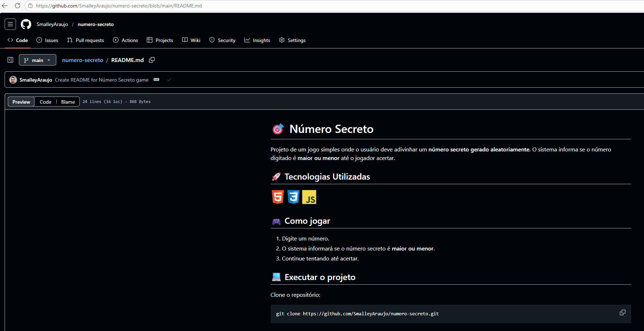
Task: Click the JavaScript technology badge
Action: click(309, 197)
